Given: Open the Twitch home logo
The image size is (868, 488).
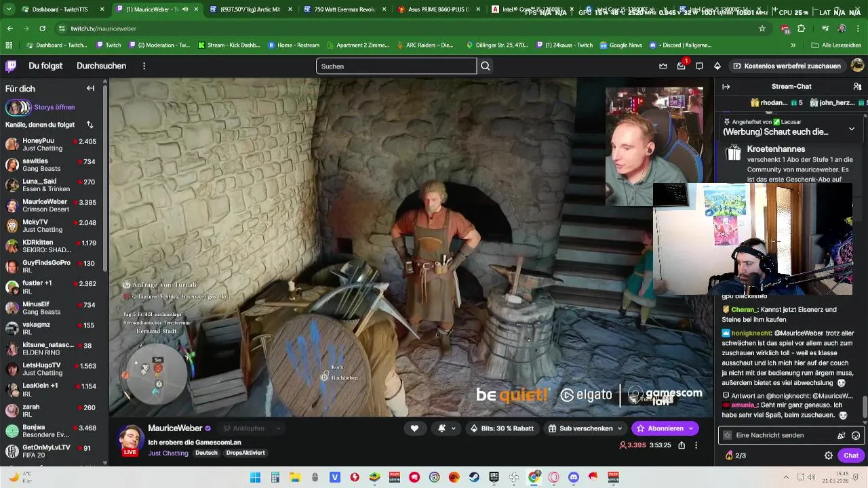Looking at the screenshot, I should coord(11,66).
